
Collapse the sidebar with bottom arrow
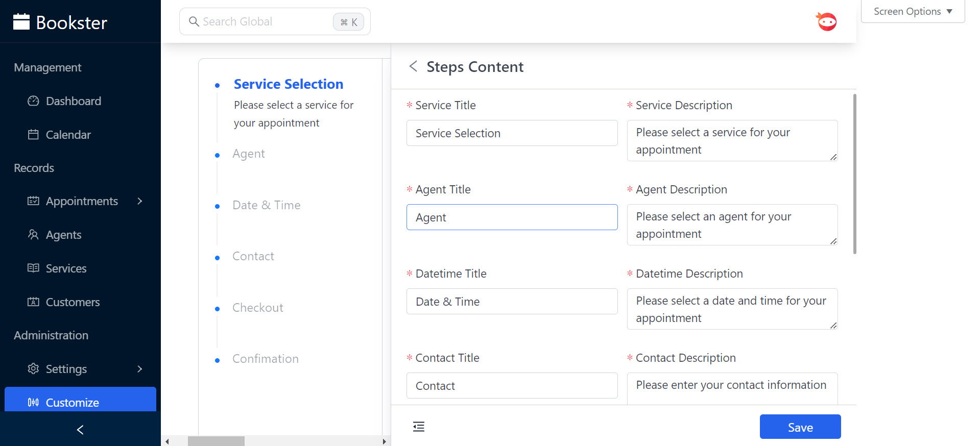80,430
